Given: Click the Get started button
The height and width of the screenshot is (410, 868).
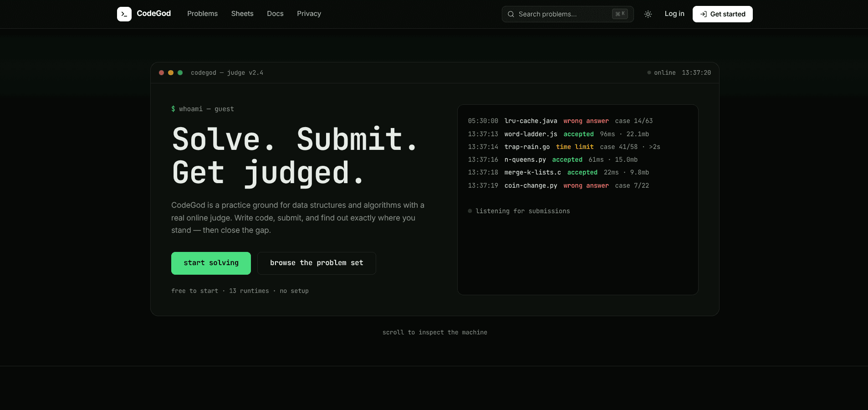Looking at the screenshot, I should pos(722,14).
